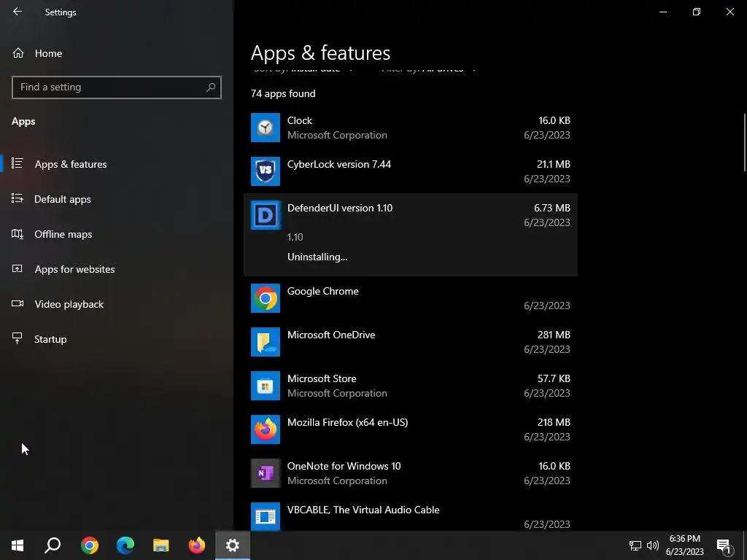
Task: Select VBCABLE, The Virtual Audio Cable entry
Action: pyautogui.click(x=363, y=510)
